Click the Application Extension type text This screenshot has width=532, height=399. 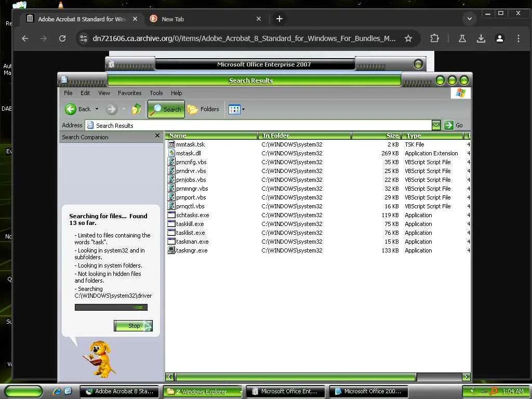point(431,153)
